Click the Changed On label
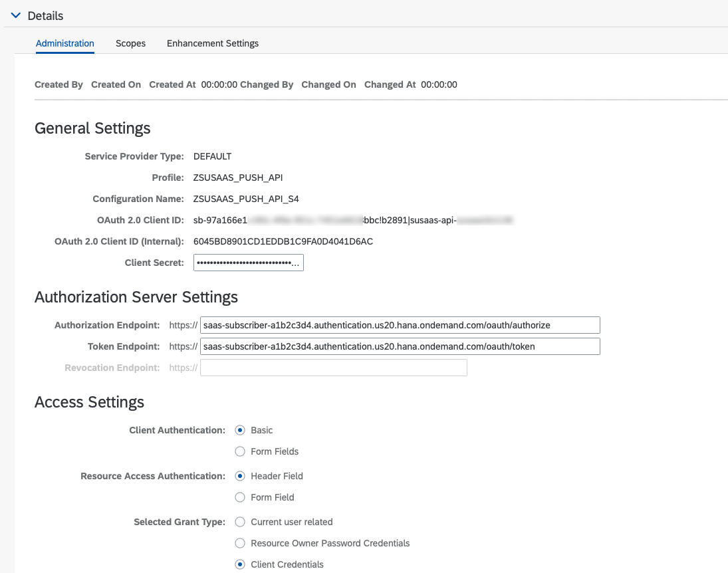 pyautogui.click(x=328, y=84)
